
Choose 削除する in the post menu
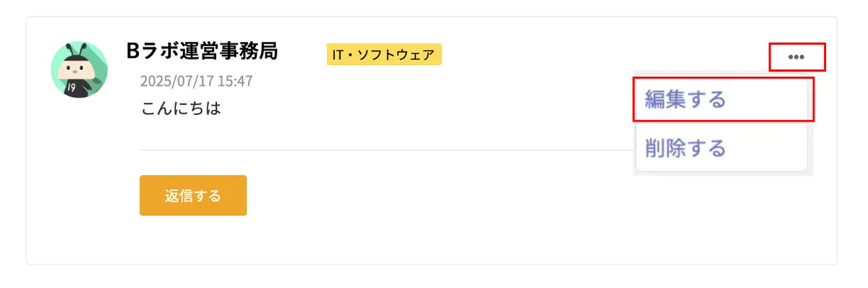tap(721, 148)
